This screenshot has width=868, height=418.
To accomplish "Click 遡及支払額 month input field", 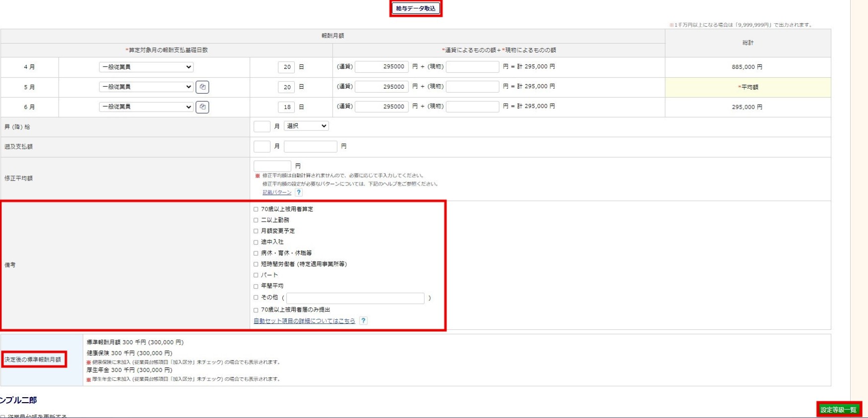I will tap(262, 146).
